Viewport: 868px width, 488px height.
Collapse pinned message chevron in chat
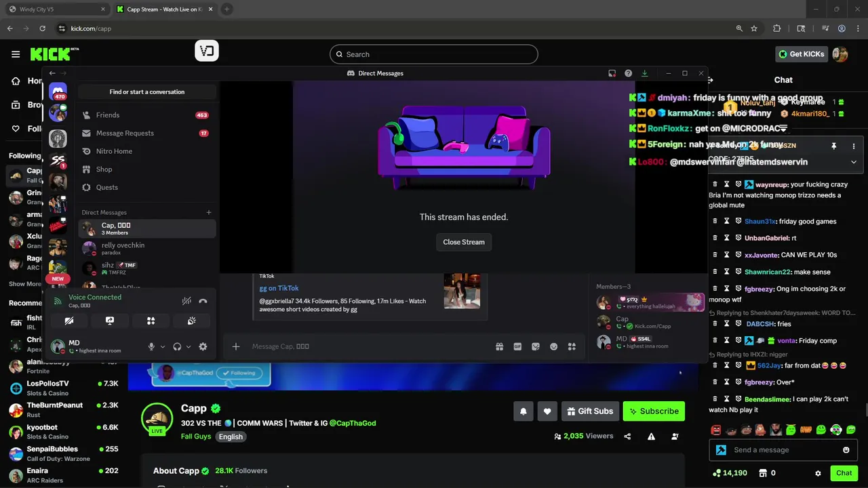point(854,162)
